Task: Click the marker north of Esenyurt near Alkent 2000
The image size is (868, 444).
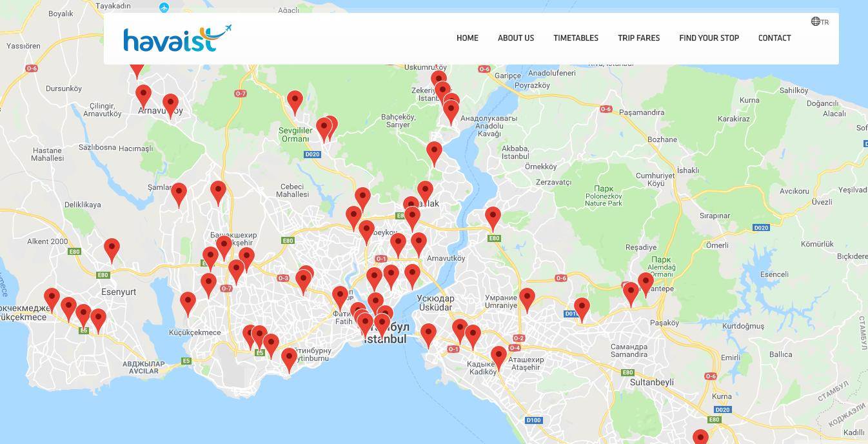Action: coord(112,249)
